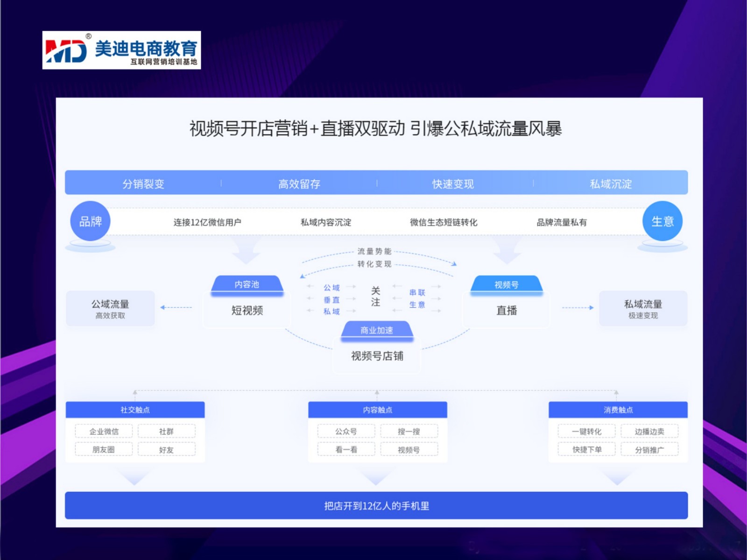Choose the 企业微信 item
Viewport: 747px width, 560px height.
coord(104,432)
